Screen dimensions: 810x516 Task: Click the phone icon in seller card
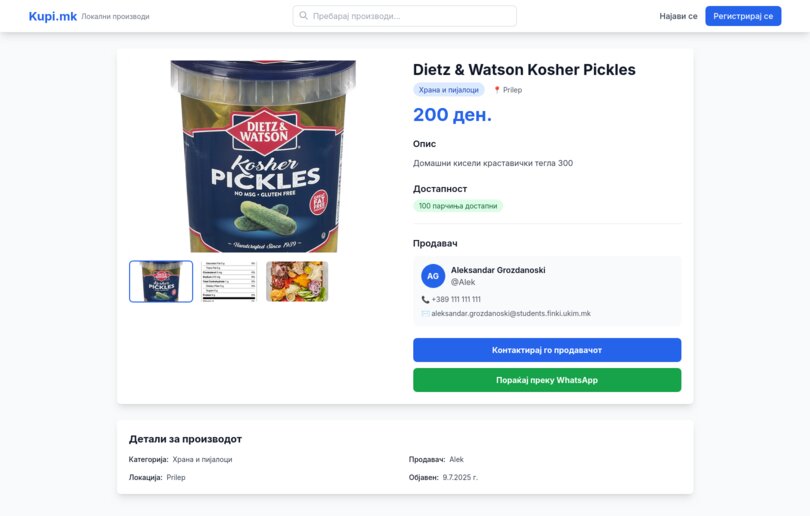425,299
